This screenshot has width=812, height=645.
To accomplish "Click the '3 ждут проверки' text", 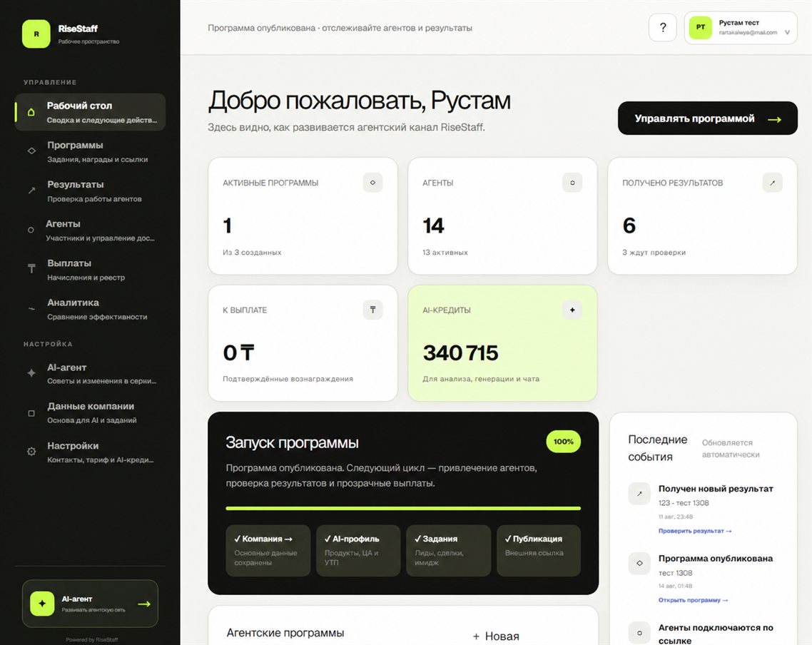I will coord(654,252).
